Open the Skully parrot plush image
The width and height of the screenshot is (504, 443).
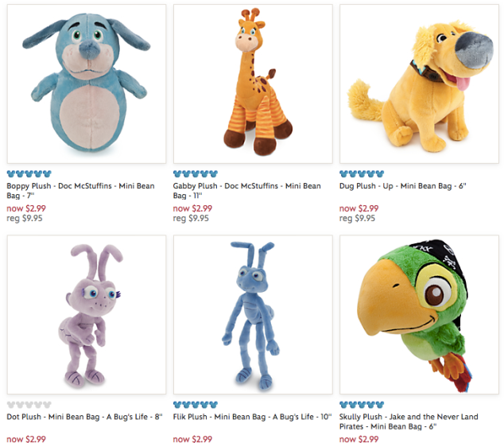pos(419,314)
